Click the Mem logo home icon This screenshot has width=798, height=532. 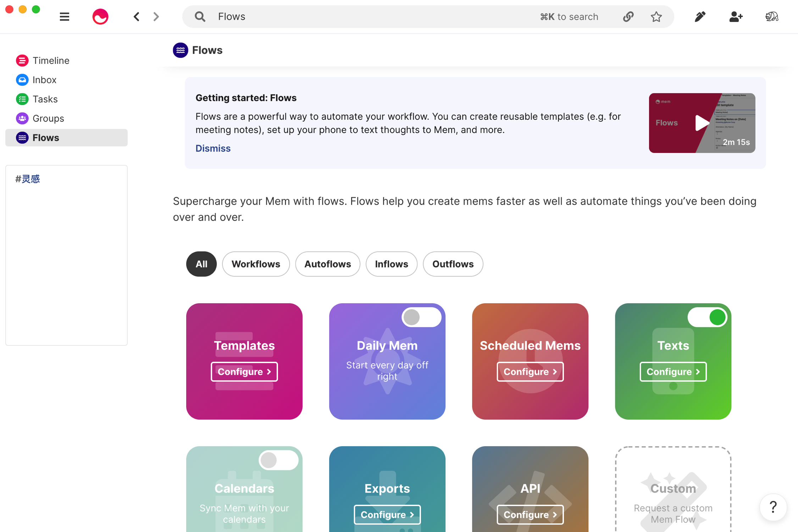click(x=100, y=17)
